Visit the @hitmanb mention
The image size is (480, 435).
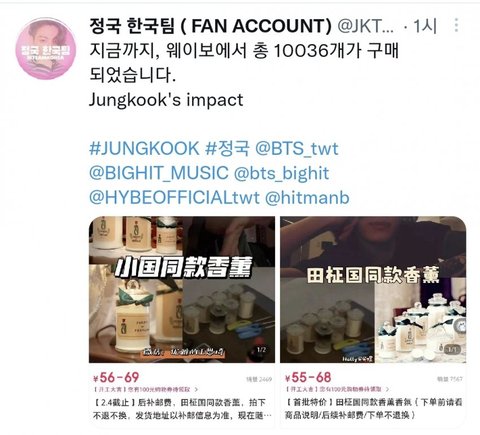pyautogui.click(x=307, y=198)
